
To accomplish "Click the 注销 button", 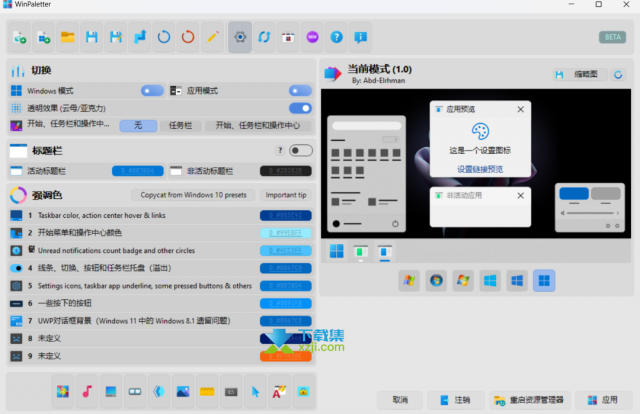I will pos(456,400).
